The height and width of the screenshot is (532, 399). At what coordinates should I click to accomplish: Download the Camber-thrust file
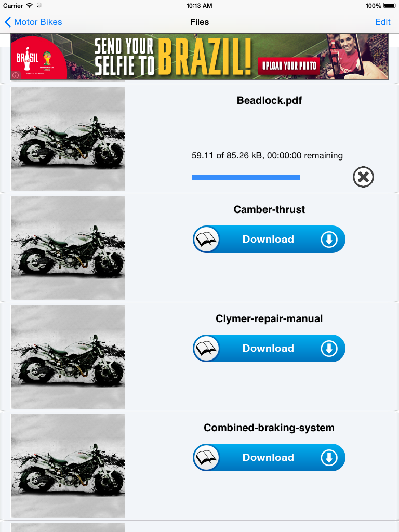pyautogui.click(x=269, y=239)
